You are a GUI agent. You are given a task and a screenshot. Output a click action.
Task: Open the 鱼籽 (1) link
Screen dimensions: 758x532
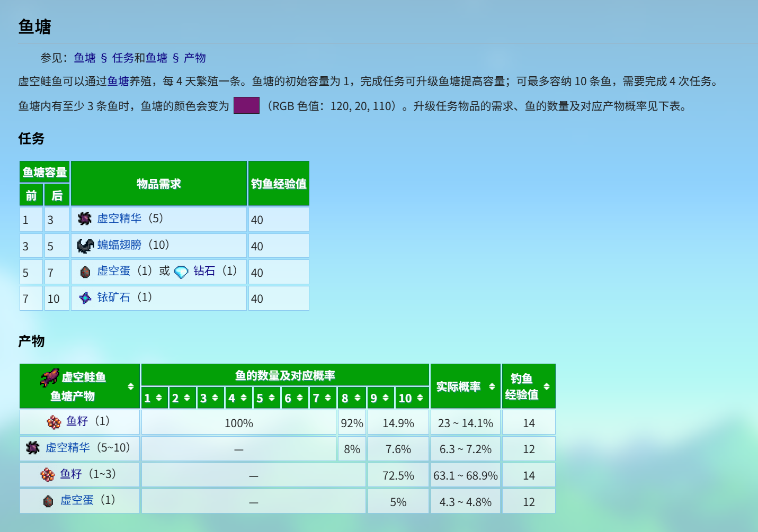[x=77, y=421]
